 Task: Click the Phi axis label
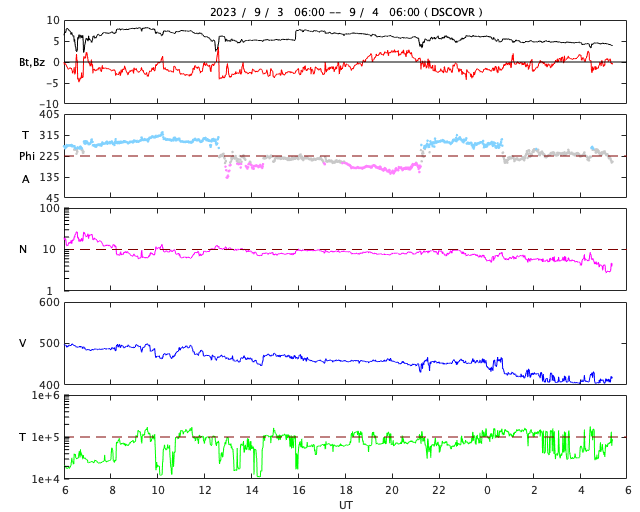click(27, 156)
